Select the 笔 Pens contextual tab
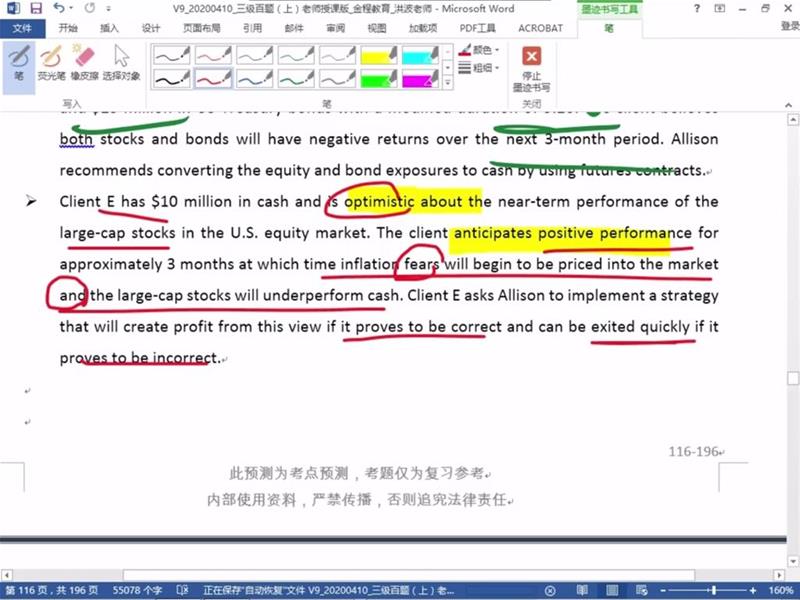800x600 pixels. pyautogui.click(x=609, y=29)
